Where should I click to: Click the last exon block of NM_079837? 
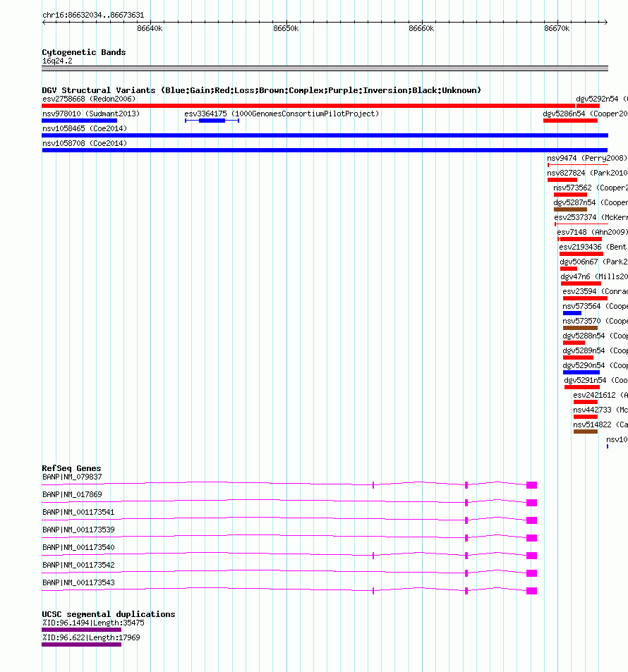[531, 485]
